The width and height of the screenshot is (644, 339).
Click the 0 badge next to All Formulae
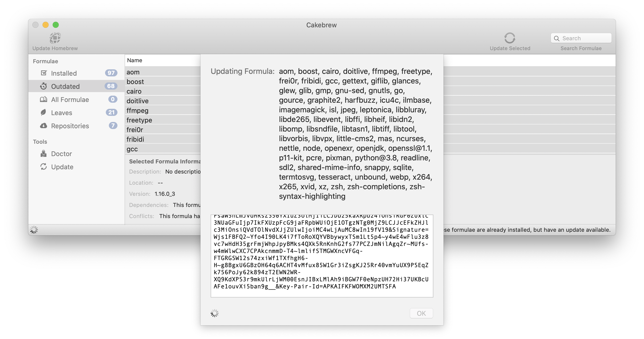[113, 99]
